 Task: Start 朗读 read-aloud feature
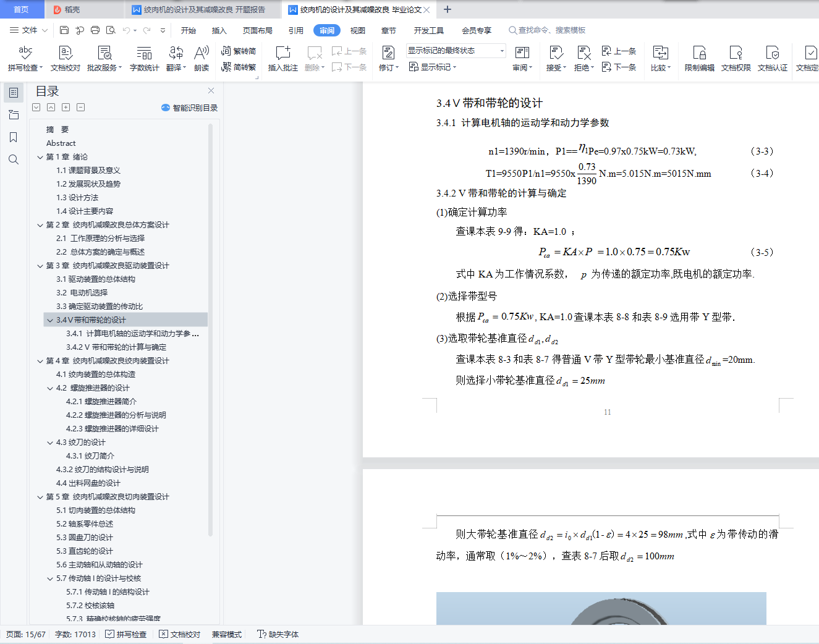(202, 59)
